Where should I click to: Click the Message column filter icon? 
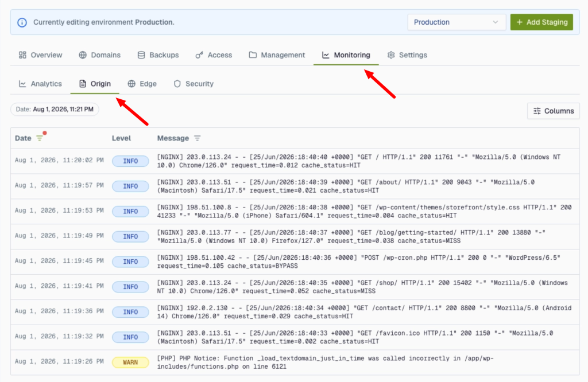point(198,138)
